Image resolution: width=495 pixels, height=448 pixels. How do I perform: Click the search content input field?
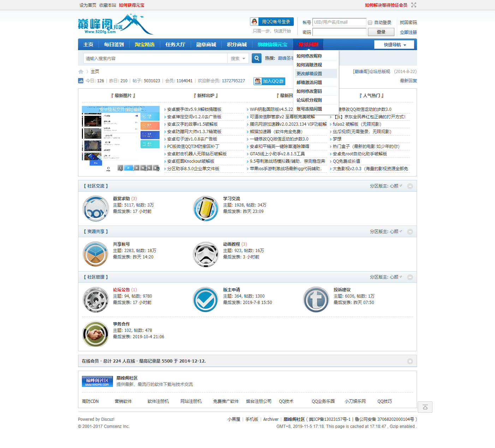tap(155, 59)
